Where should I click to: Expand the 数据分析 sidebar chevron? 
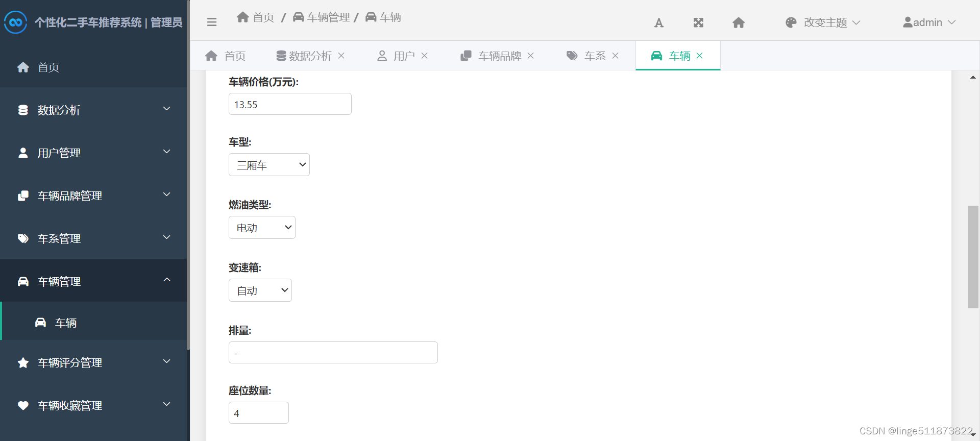click(x=166, y=109)
